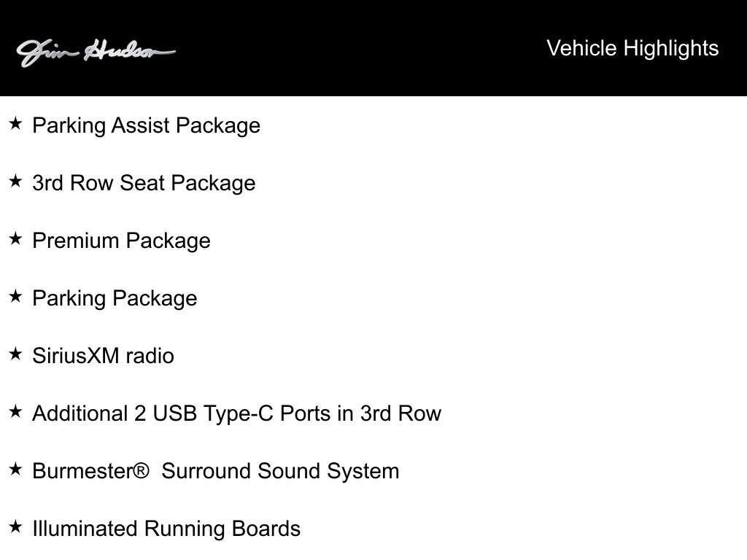The width and height of the screenshot is (747, 560).
Task: Click the star beside 3rd Row Seat Package
Action: pos(16,181)
